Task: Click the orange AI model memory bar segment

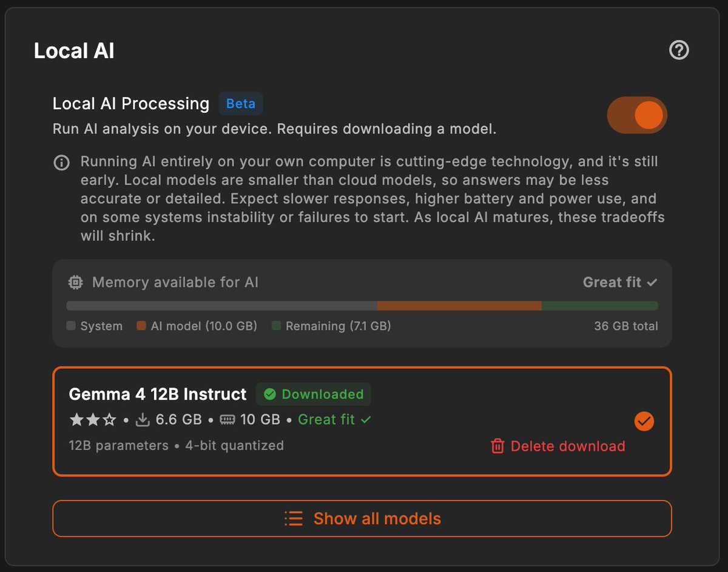Action: [459, 306]
